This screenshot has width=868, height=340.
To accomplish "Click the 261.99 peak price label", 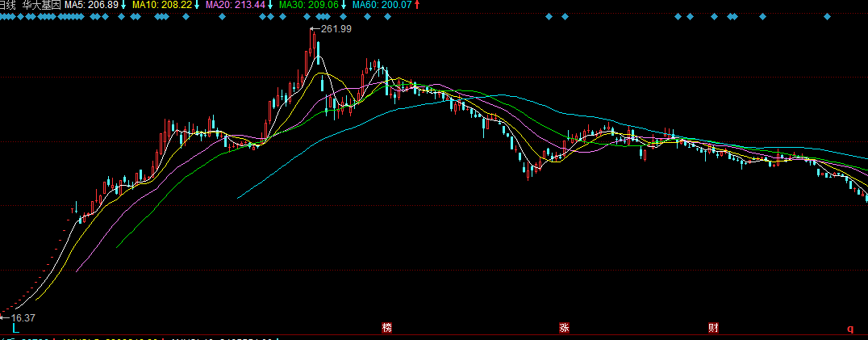I will tap(336, 29).
